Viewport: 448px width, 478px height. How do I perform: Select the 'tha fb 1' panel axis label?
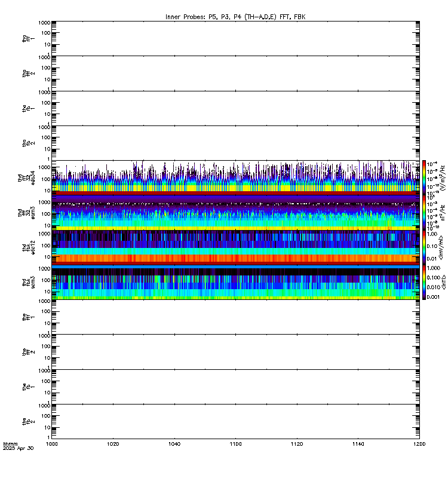pos(28,109)
